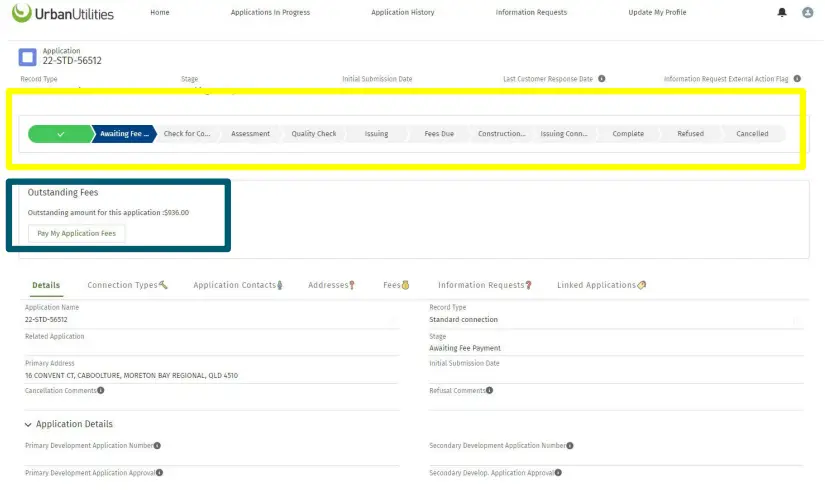
Task: Switch to the Application Contacts tab
Action: [x=238, y=285]
